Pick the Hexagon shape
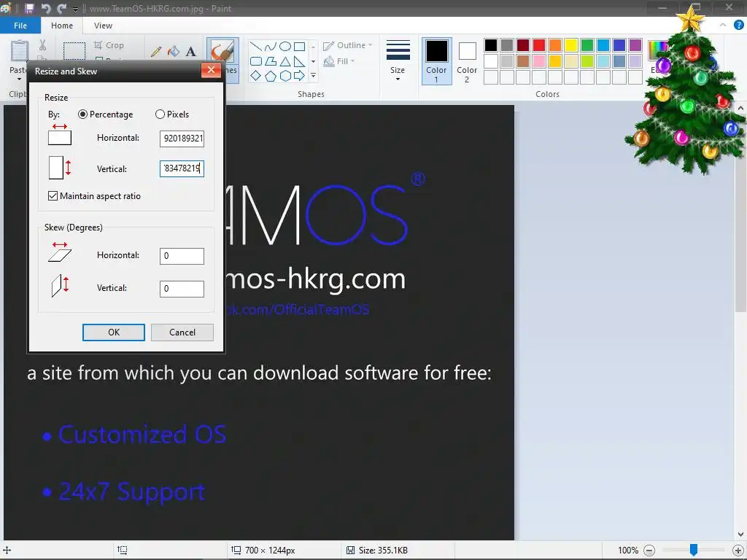This screenshot has height=560, width=747. click(x=285, y=76)
